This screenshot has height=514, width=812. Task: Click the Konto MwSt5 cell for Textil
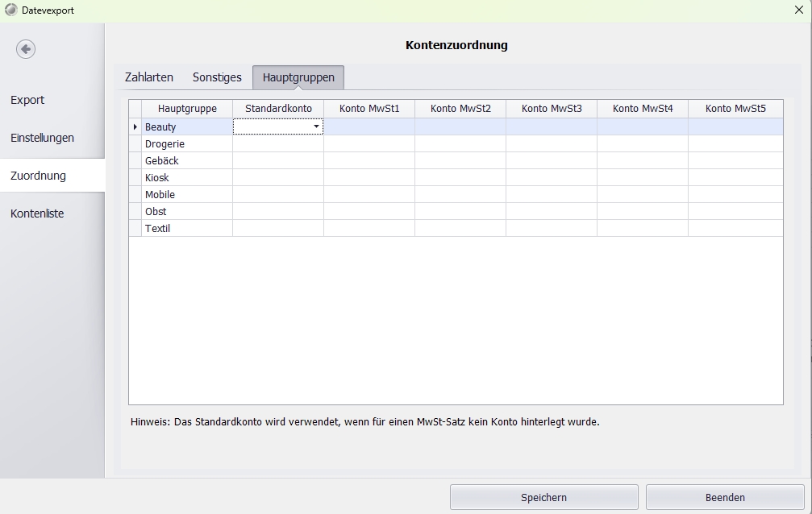pos(735,228)
